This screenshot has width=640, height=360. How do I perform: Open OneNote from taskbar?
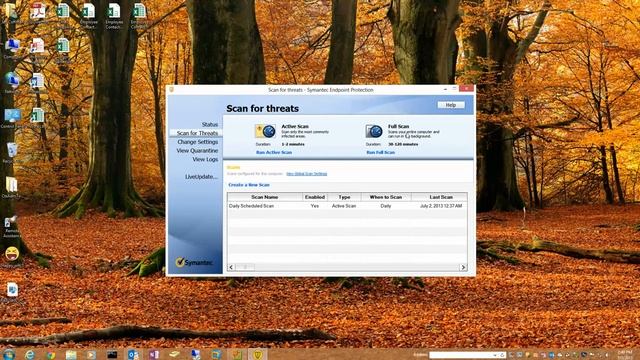[x=154, y=354]
